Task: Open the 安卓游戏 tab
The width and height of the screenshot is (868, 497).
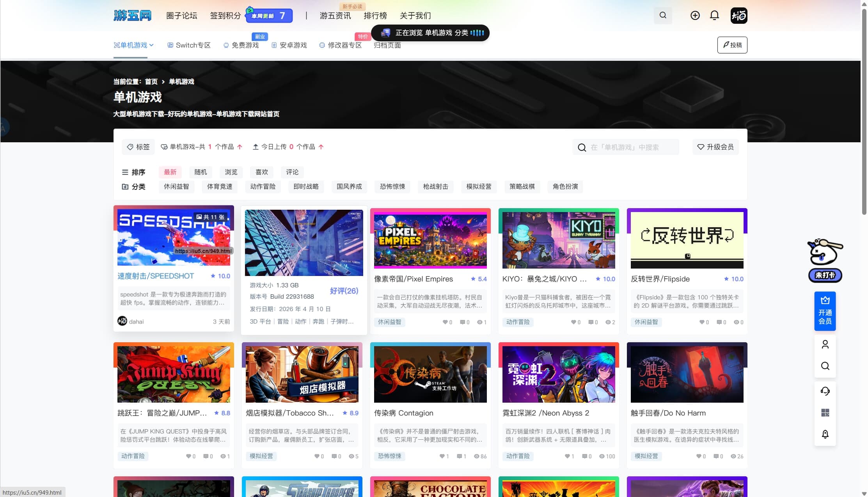Action: (289, 45)
